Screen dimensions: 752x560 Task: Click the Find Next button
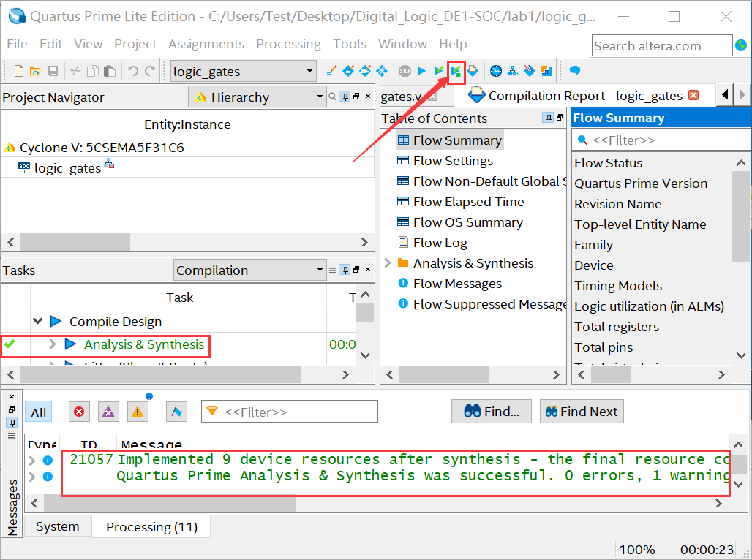[582, 412]
